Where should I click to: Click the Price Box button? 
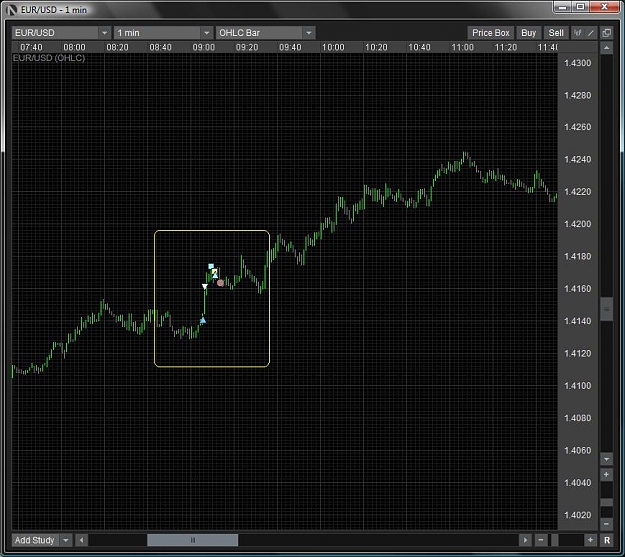tap(491, 33)
